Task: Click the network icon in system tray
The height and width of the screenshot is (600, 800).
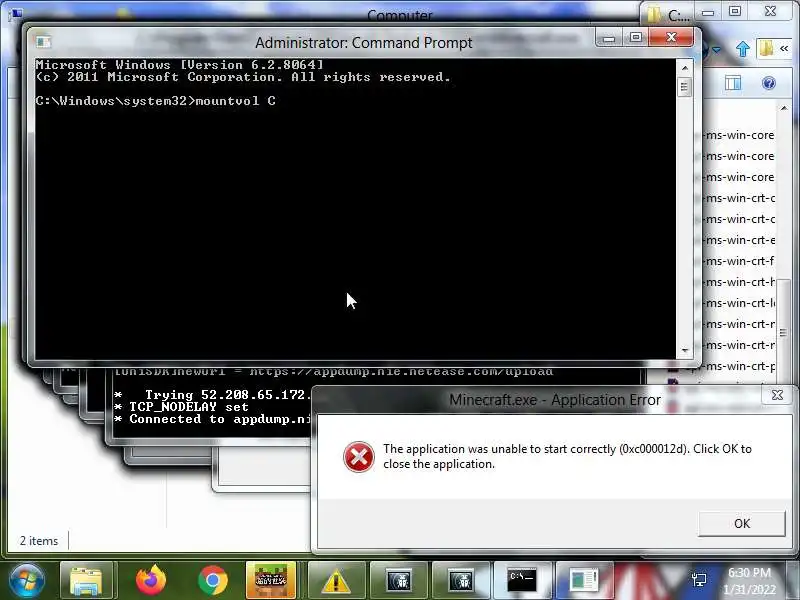Action: 698,581
